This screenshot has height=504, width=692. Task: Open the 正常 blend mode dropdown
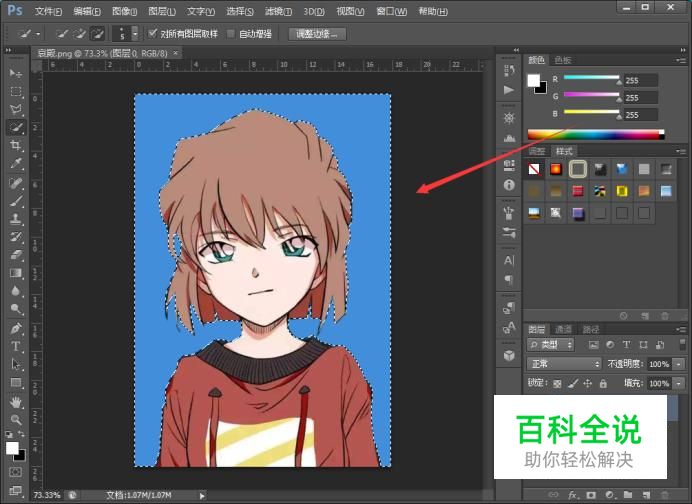tap(564, 364)
